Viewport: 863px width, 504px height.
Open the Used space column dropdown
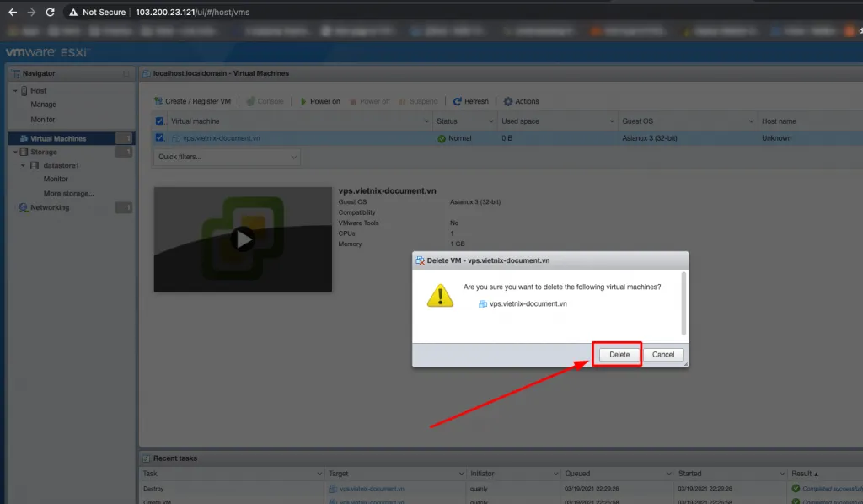tap(612, 121)
